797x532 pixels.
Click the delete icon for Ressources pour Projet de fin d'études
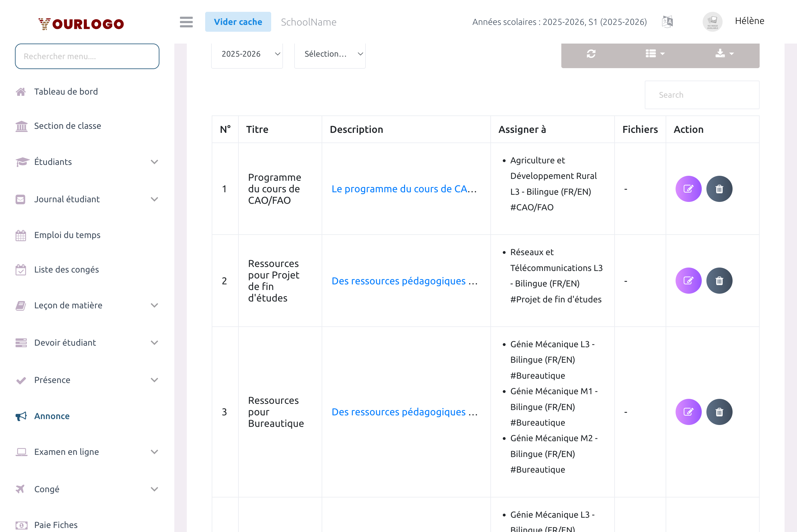coord(719,281)
